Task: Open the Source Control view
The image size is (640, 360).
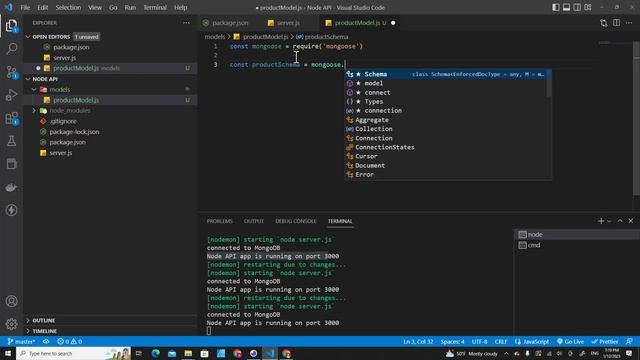Action: [x=11, y=72]
